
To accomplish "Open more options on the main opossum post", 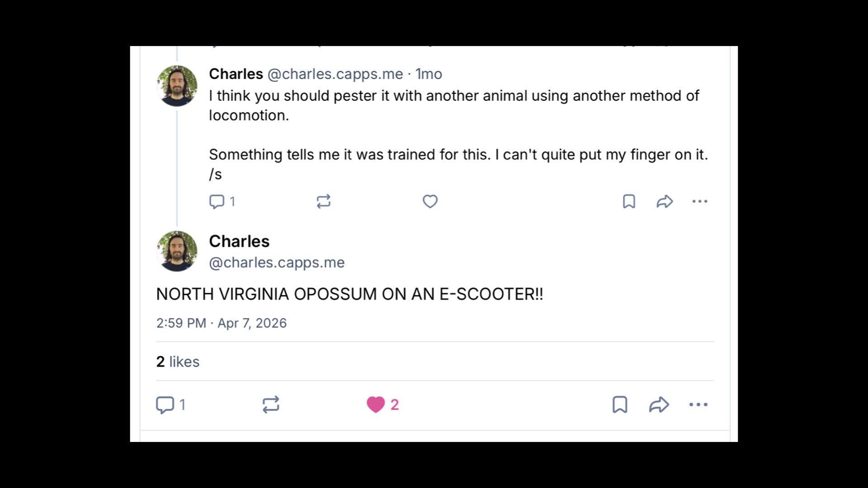I will coord(698,405).
